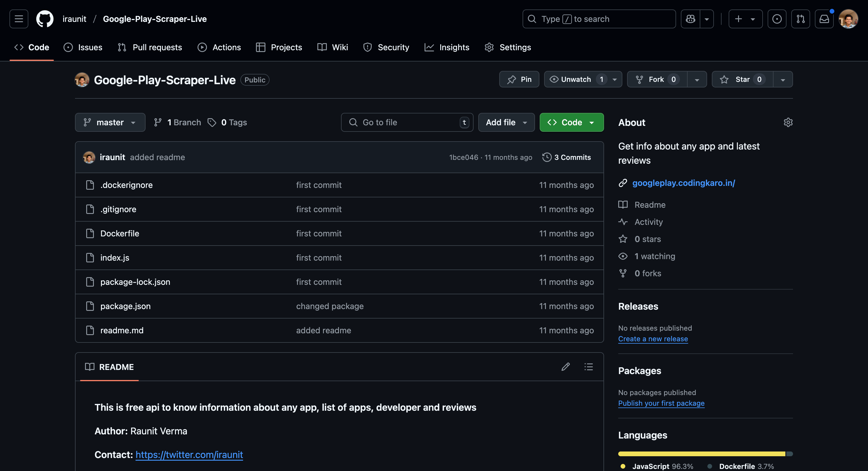This screenshot has height=471, width=868.
Task: Open Activity in About sidebar
Action: [641, 222]
